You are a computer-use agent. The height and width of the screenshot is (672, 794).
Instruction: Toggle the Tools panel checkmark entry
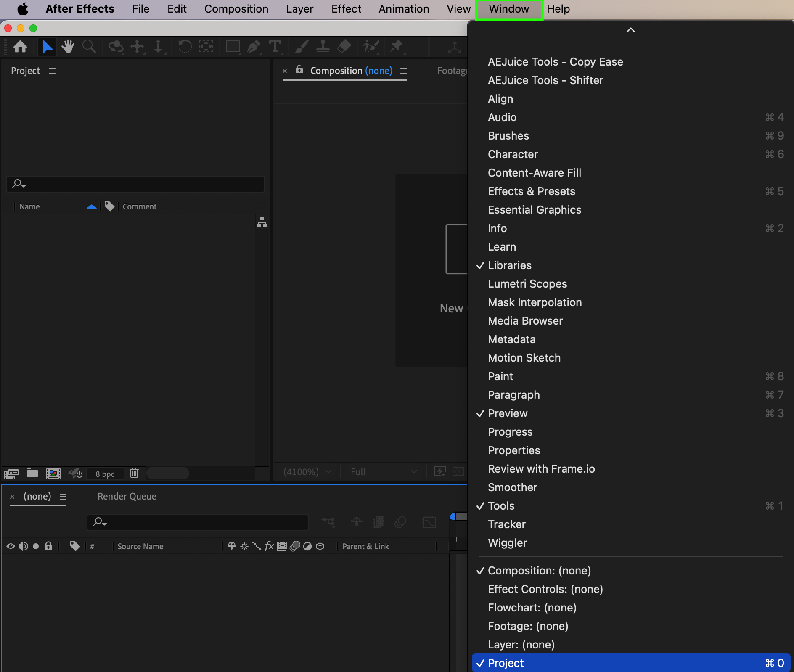pos(501,506)
